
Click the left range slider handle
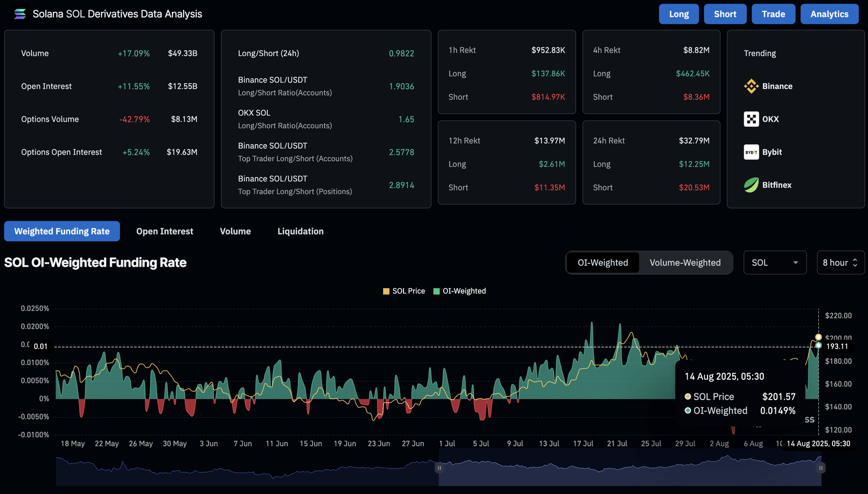(x=439, y=468)
